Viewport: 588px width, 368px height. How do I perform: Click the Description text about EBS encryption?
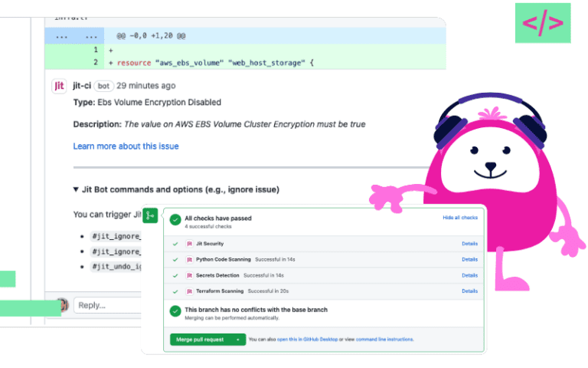[x=219, y=124]
